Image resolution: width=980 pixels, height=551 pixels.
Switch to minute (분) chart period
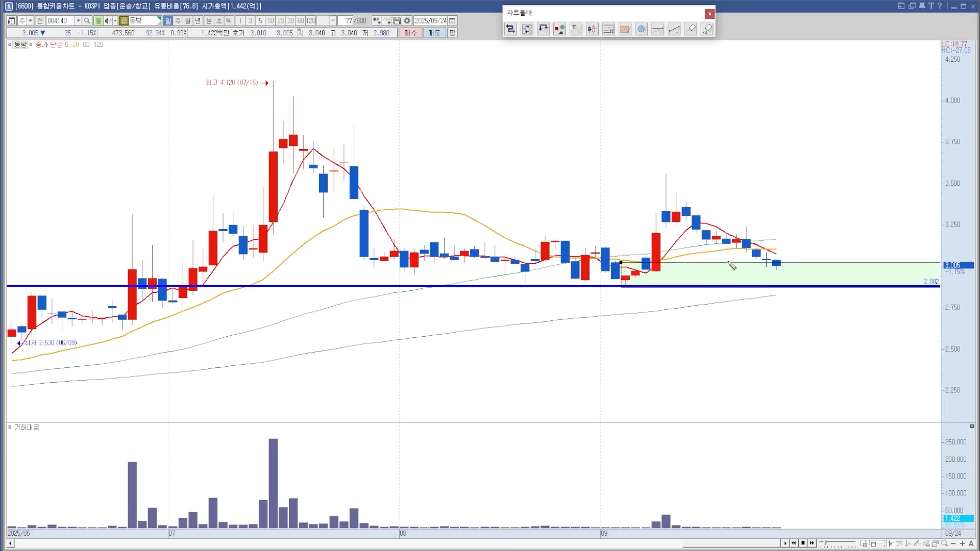click(x=209, y=20)
